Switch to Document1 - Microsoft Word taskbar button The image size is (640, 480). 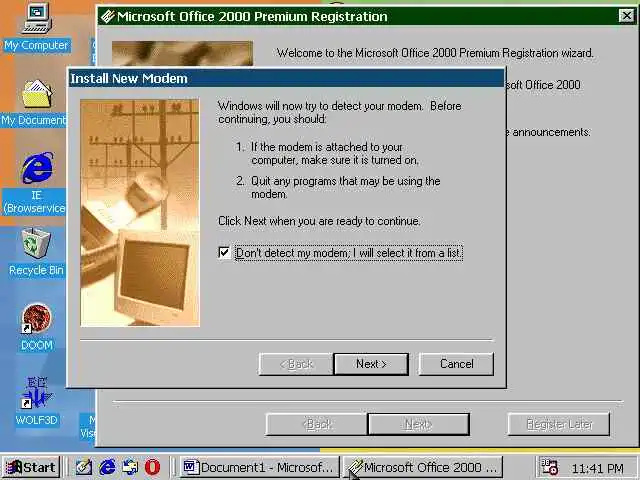(x=260, y=467)
